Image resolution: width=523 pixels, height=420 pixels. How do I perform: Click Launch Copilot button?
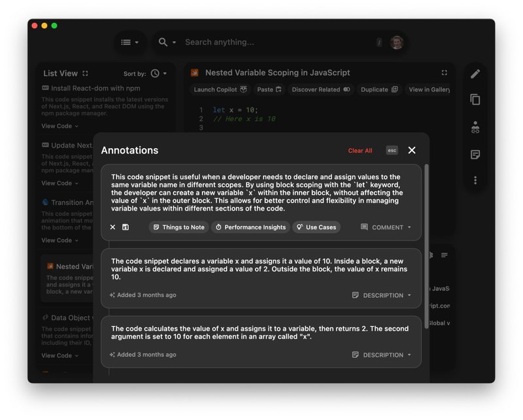pyautogui.click(x=220, y=89)
